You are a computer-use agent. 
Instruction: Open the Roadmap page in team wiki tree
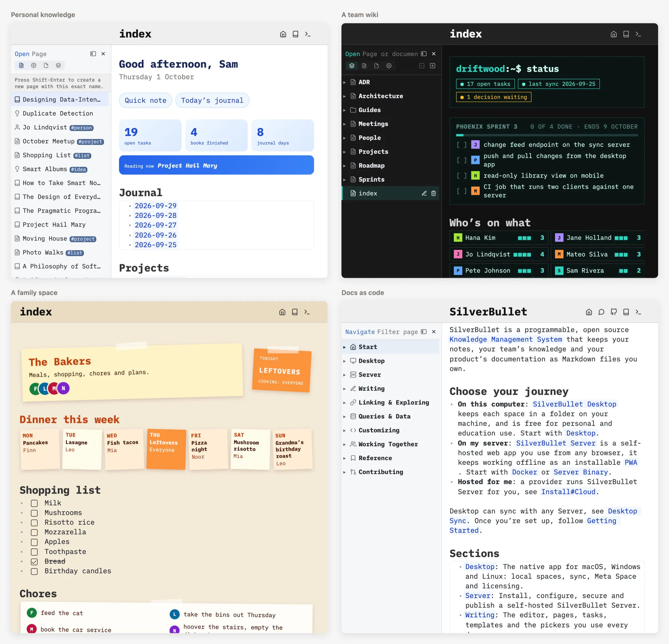click(390, 166)
